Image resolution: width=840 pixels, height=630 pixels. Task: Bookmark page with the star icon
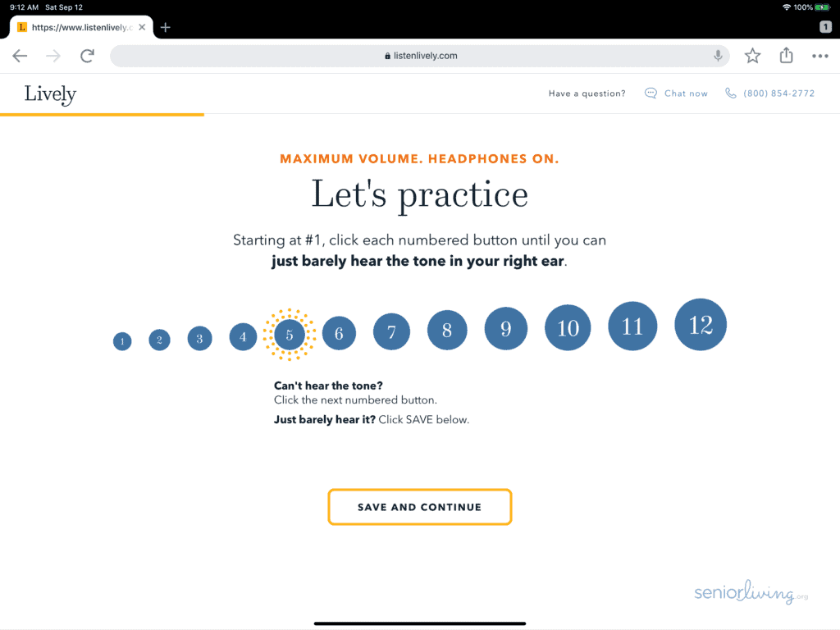click(x=753, y=56)
